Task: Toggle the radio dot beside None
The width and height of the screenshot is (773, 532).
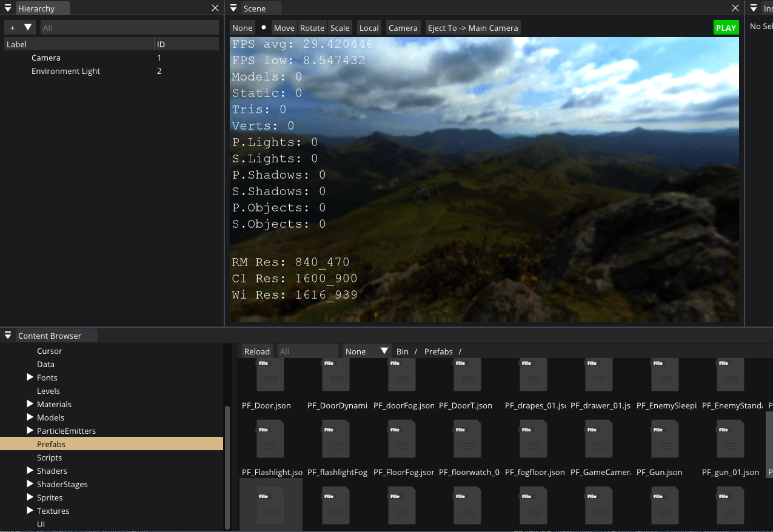Action: tap(264, 27)
